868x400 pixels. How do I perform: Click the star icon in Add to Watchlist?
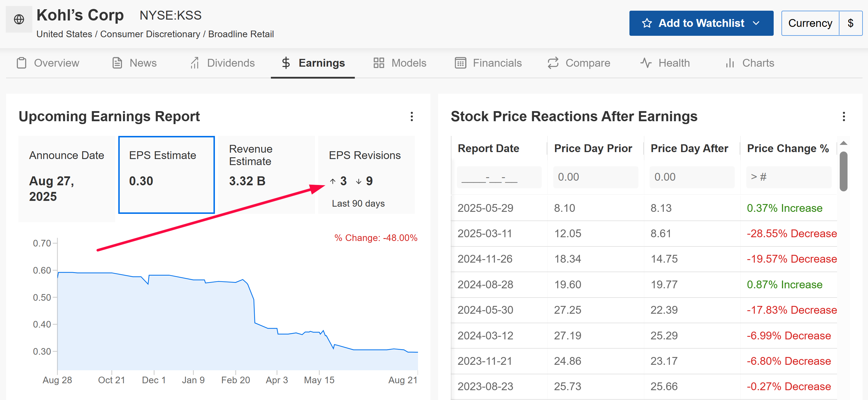click(647, 23)
